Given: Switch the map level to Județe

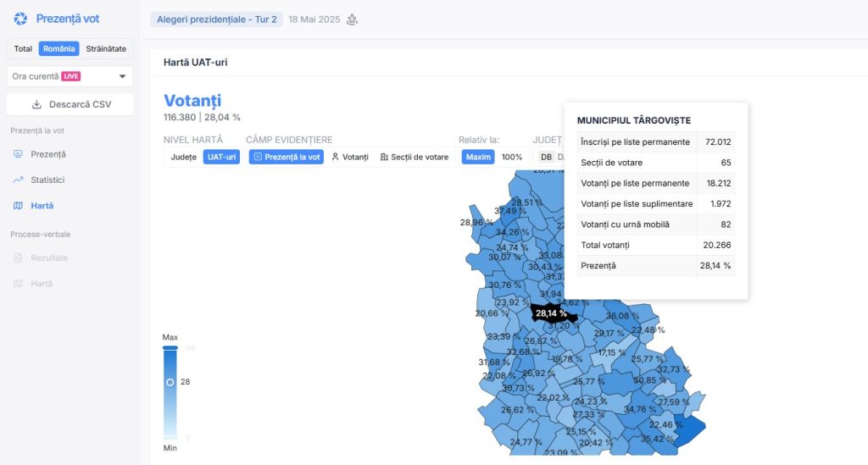Looking at the screenshot, I should (183, 157).
